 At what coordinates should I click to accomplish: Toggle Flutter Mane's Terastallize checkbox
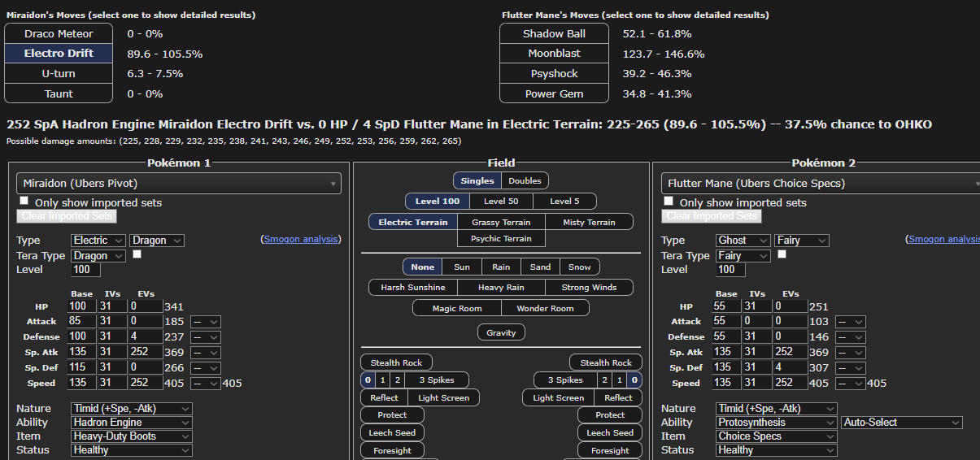coord(782,254)
